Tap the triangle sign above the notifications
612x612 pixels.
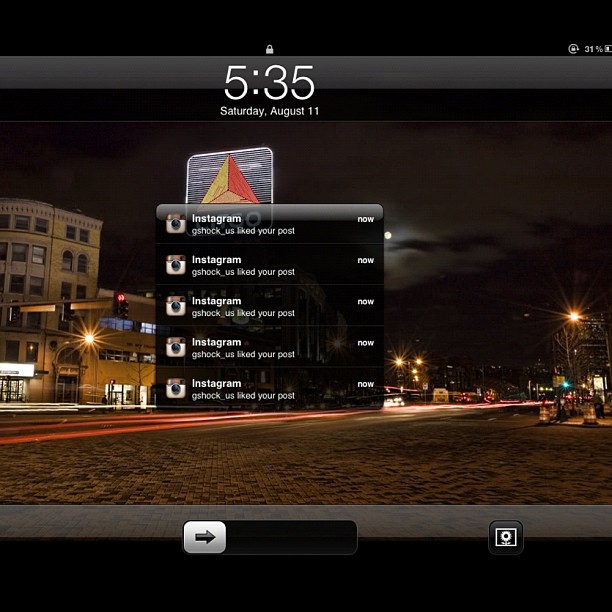coord(229,180)
